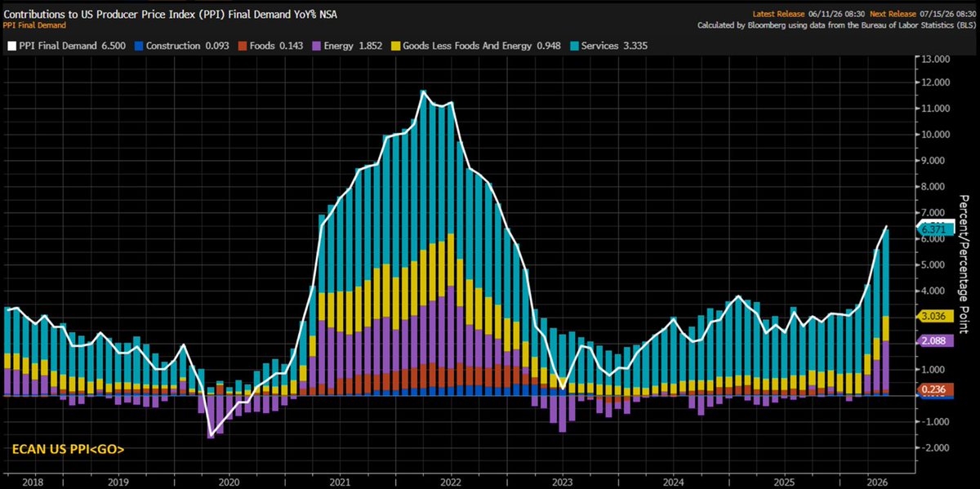Image resolution: width=980 pixels, height=489 pixels.
Task: Click the -2.000 y-axis label
Action: [x=934, y=448]
